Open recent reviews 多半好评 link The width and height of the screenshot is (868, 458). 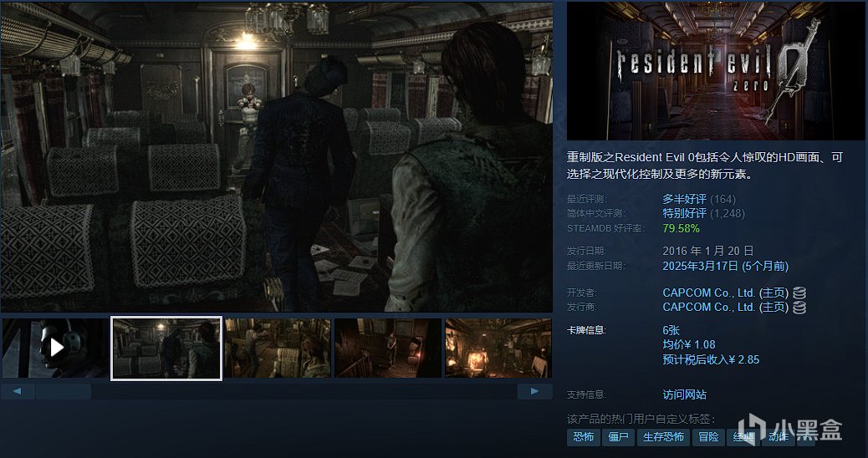point(684,199)
